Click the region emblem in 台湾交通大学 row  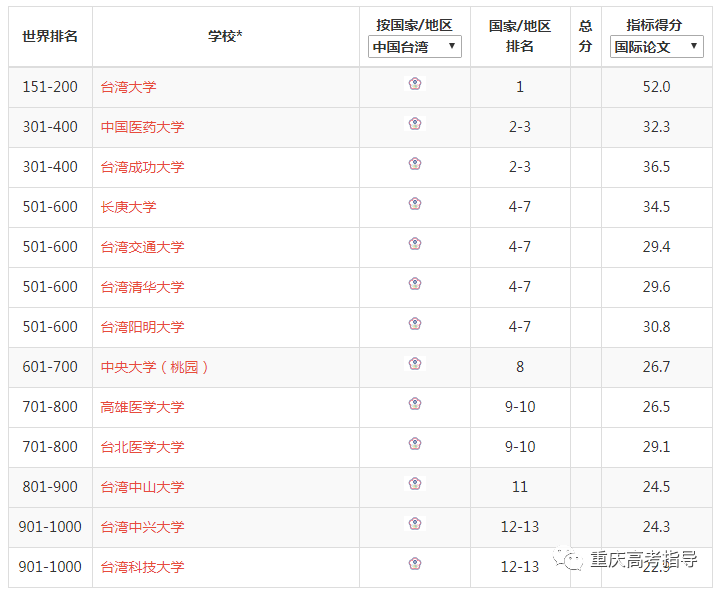(x=415, y=243)
